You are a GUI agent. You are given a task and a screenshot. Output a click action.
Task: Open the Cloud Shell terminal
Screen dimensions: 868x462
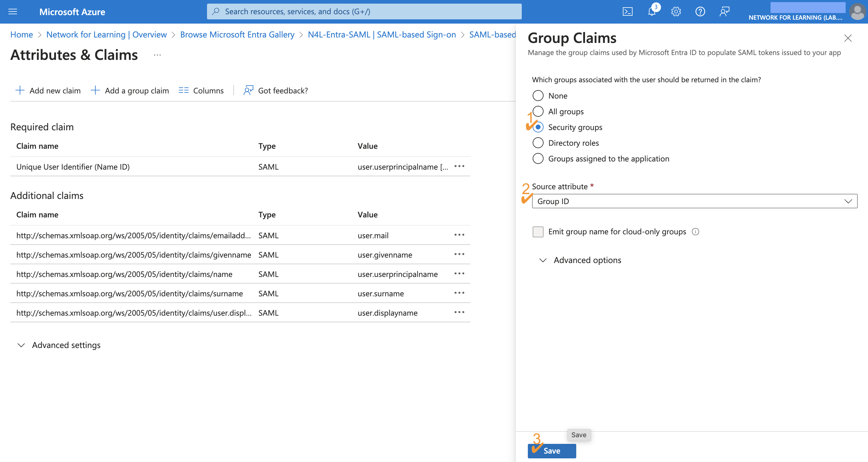pos(627,11)
